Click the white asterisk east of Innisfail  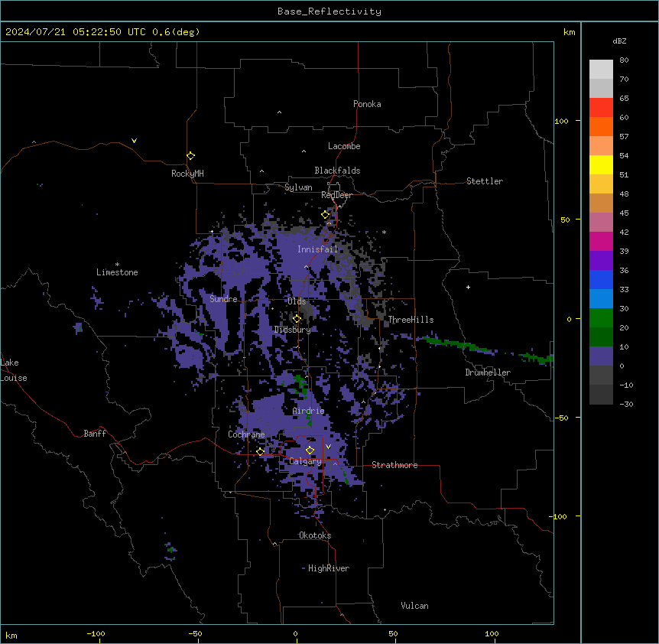(x=384, y=232)
